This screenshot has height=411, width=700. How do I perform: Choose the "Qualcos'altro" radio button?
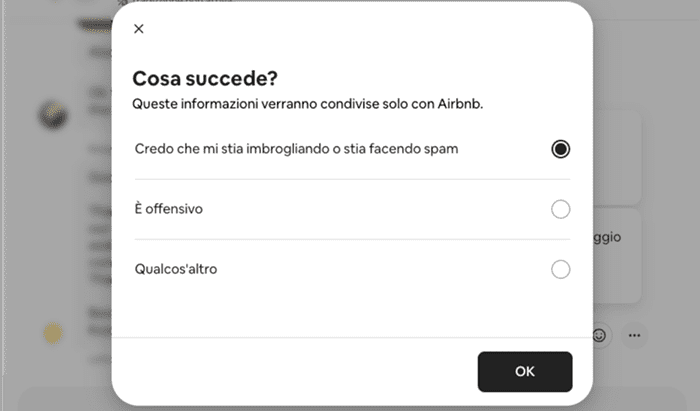pyautogui.click(x=561, y=269)
